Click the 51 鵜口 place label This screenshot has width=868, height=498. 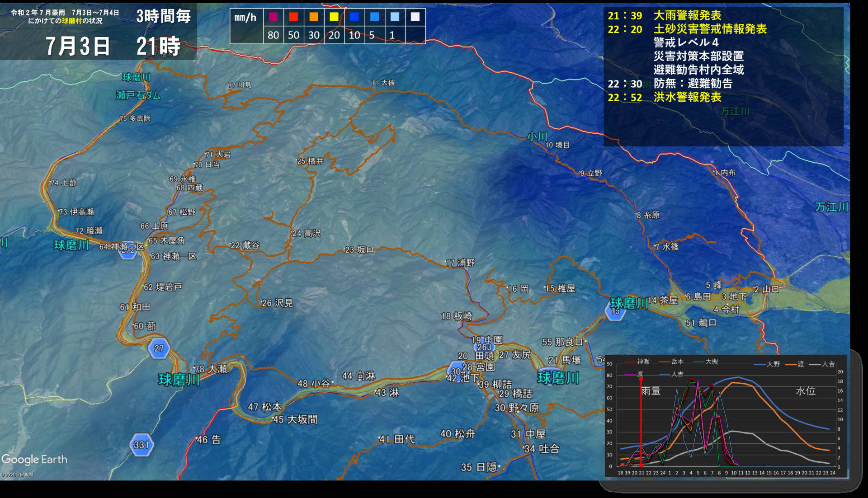tap(701, 323)
